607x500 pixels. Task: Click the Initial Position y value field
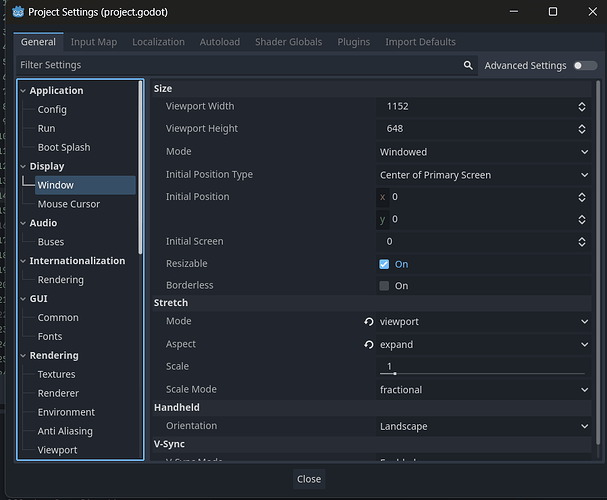(483, 219)
